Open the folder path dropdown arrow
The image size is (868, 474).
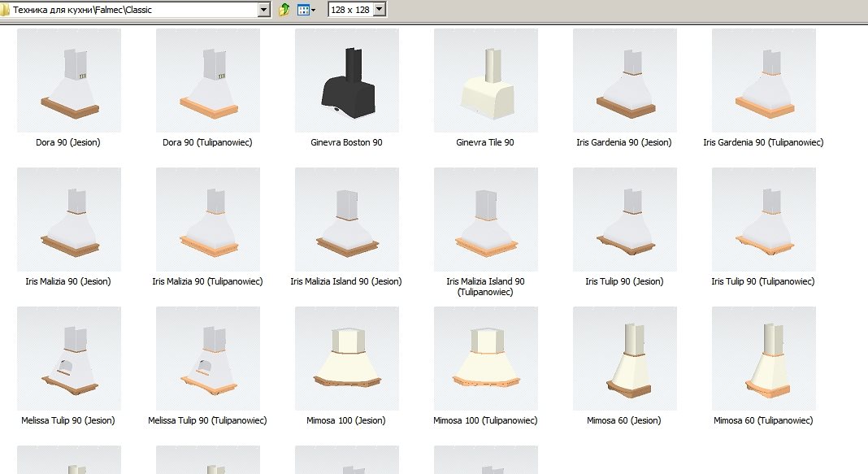click(264, 10)
